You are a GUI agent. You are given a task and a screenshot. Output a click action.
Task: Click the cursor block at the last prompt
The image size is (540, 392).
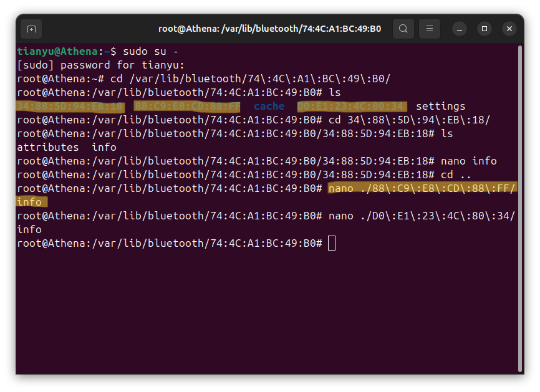click(x=332, y=243)
